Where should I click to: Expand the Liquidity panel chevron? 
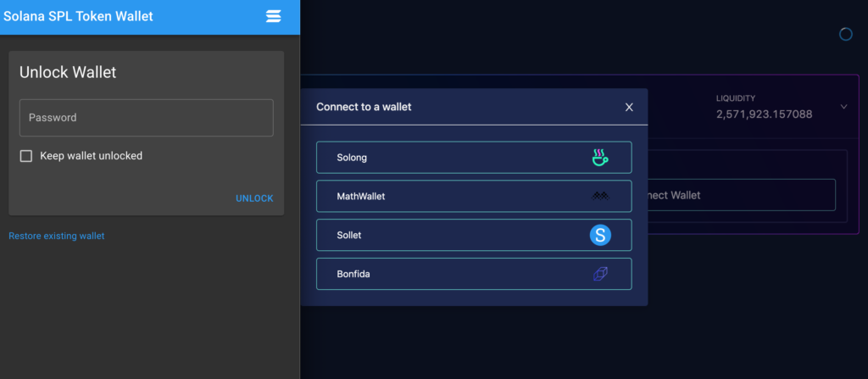tap(843, 106)
